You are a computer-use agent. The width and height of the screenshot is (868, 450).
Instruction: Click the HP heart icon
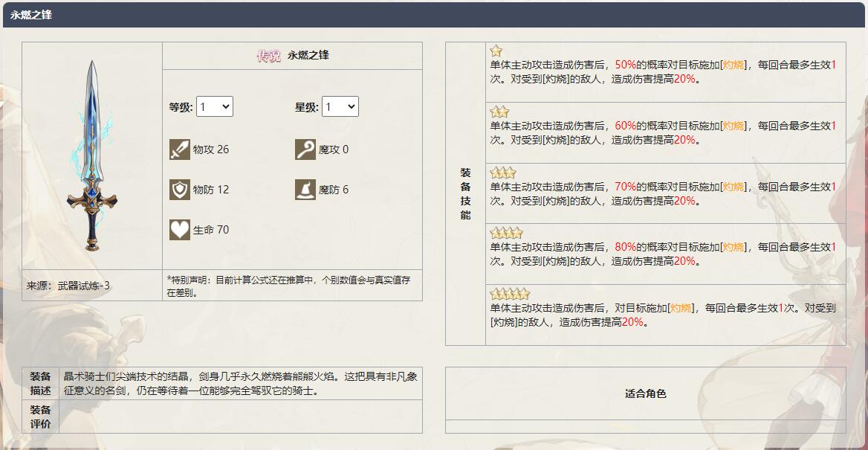(x=179, y=229)
